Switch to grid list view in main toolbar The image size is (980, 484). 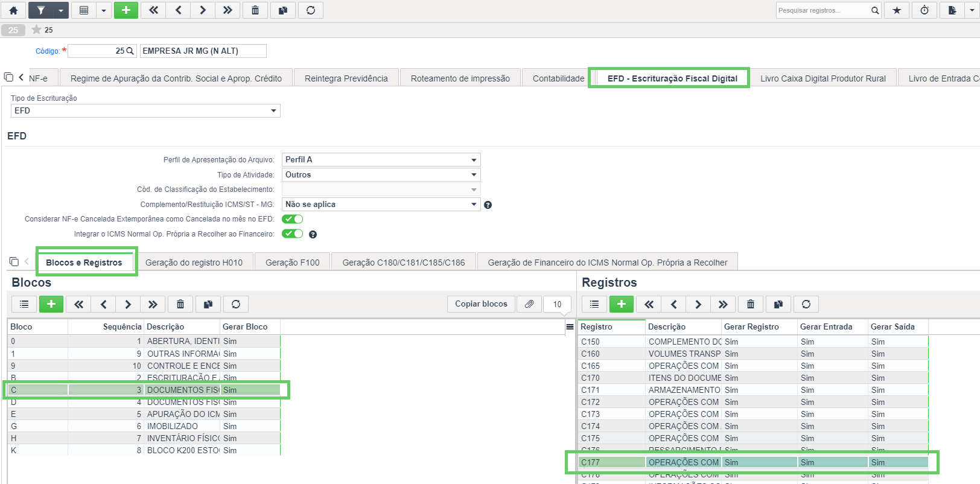tap(84, 10)
